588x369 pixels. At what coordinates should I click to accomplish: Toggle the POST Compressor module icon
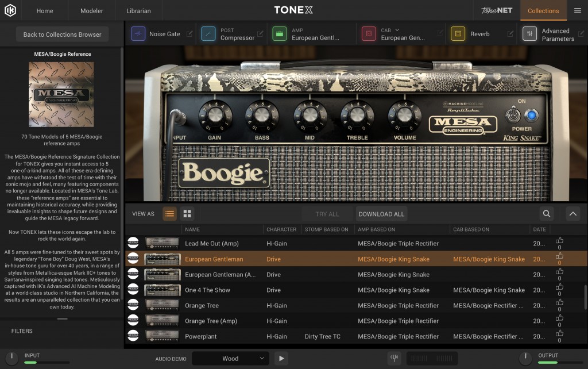click(x=208, y=34)
